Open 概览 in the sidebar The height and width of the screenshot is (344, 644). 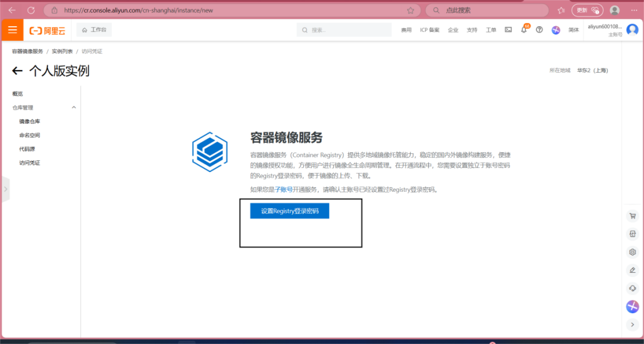(x=17, y=94)
